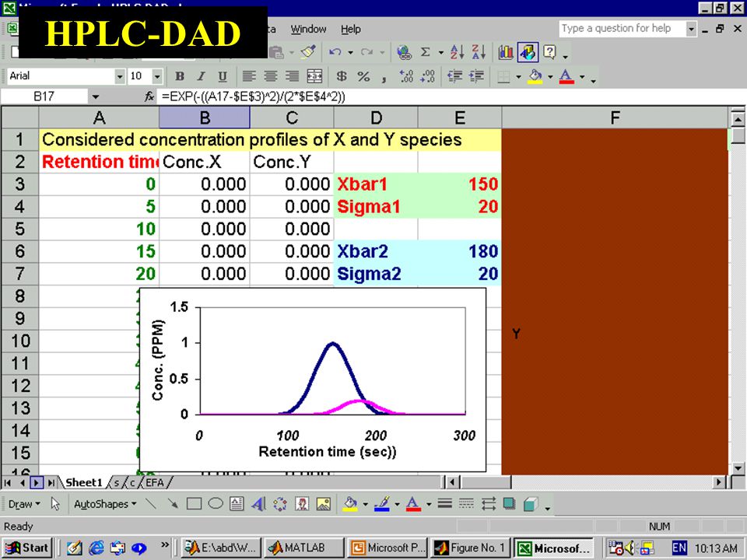Click the AutoSum sigma icon
Viewport: 747px width, 560px height.
point(426,52)
